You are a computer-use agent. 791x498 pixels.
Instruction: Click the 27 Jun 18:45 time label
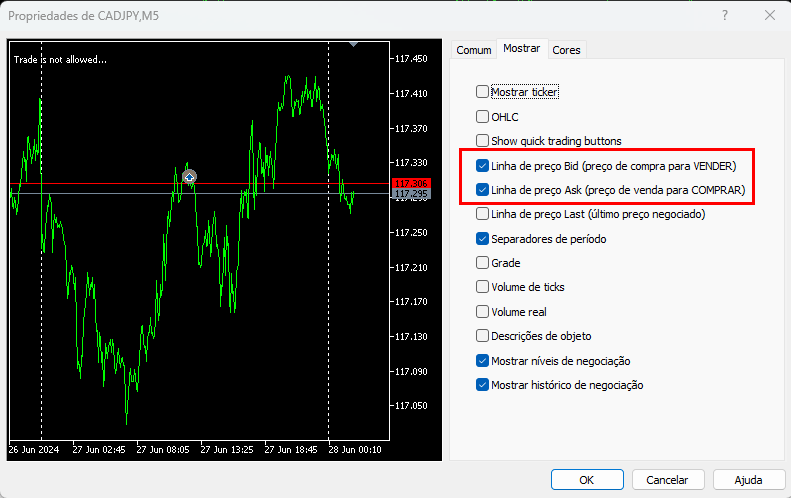pyautogui.click(x=291, y=450)
